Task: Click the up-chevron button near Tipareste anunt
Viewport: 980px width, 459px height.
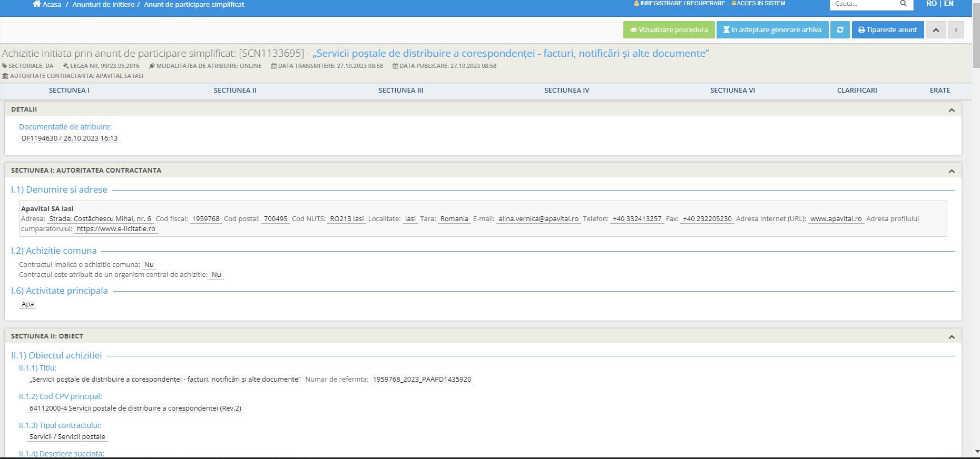Action: point(936,30)
